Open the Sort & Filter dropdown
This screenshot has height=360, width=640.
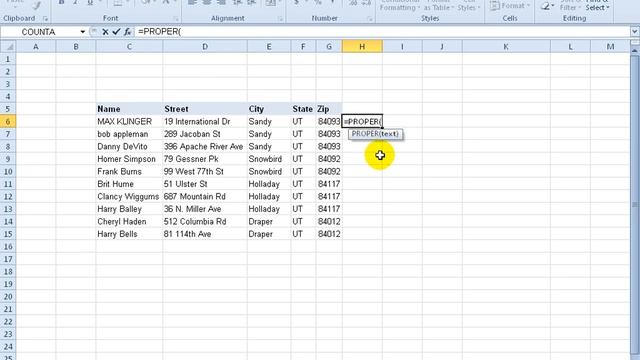(570, 5)
